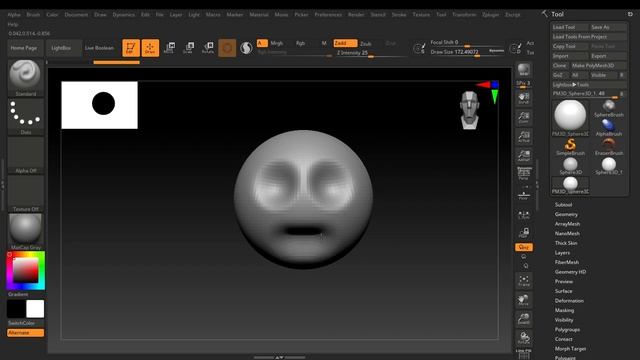The height and width of the screenshot is (360, 640).
Task: Toggle the Mrgb channel button
Action: click(x=276, y=43)
